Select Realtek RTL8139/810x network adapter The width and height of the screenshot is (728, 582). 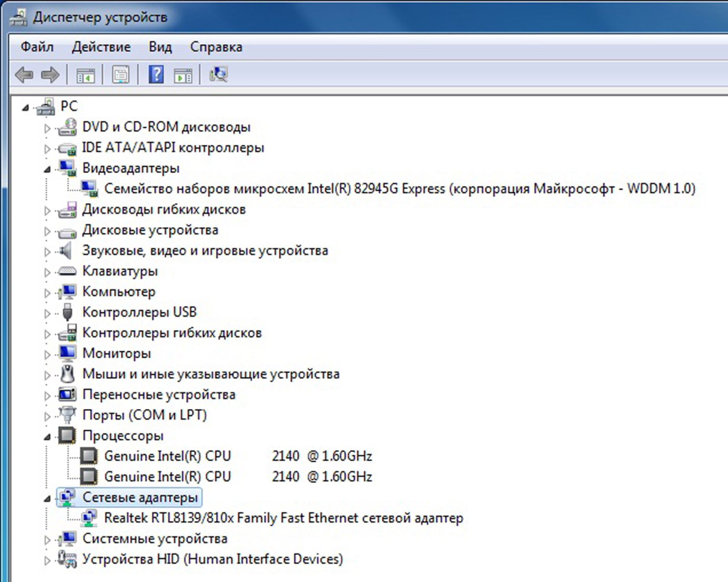pos(283,518)
